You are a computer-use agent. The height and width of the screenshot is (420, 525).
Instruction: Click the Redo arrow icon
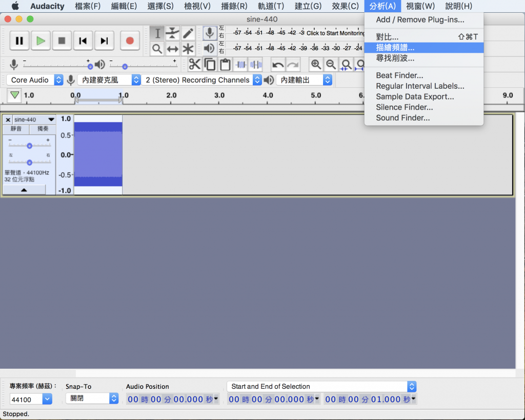tap(293, 64)
